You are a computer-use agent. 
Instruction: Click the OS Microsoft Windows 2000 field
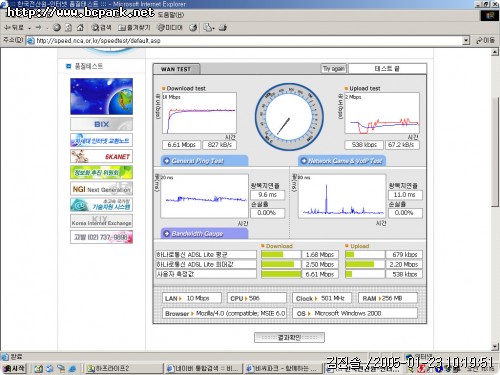click(355, 313)
